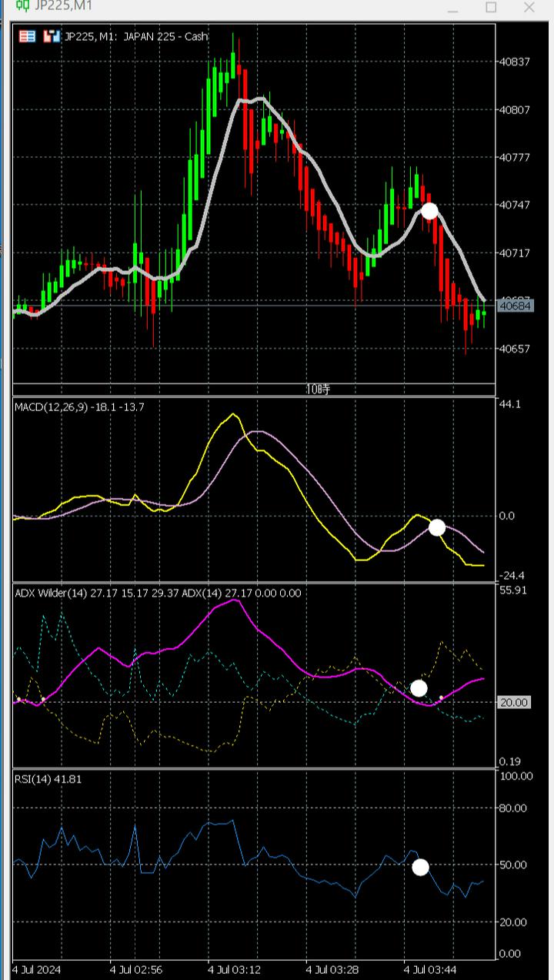Click white dot marker on RSI line
554x980 pixels.
pyautogui.click(x=420, y=867)
